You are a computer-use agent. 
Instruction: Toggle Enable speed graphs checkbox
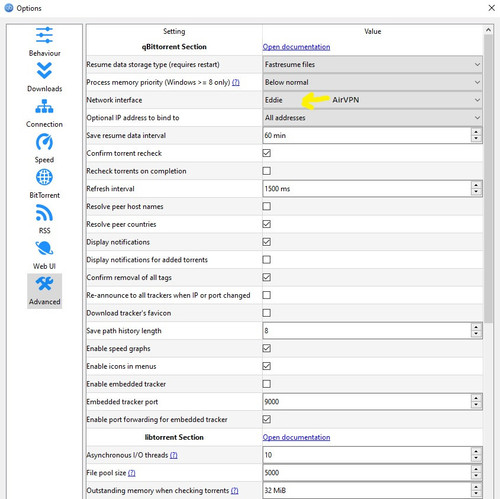click(x=267, y=348)
